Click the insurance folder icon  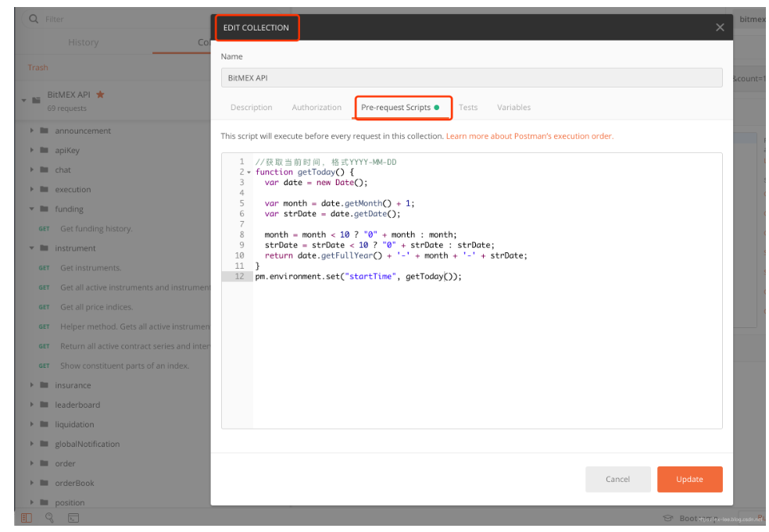coord(44,385)
